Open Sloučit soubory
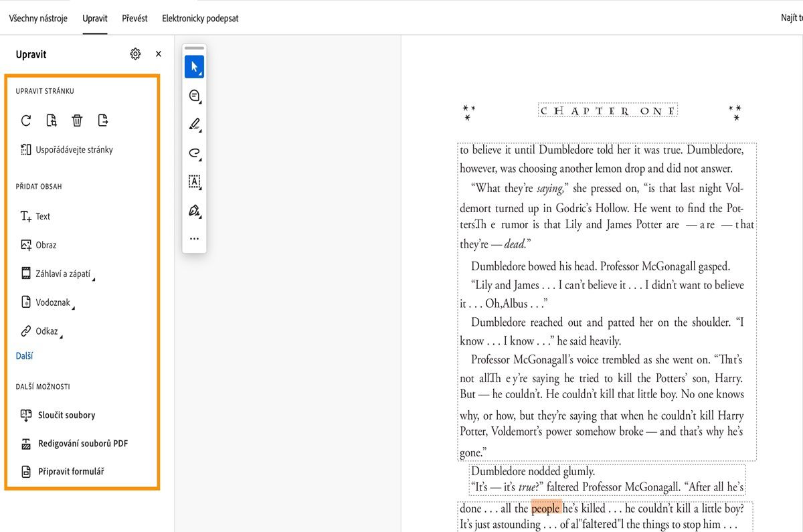This screenshot has height=532, width=803. [58, 415]
